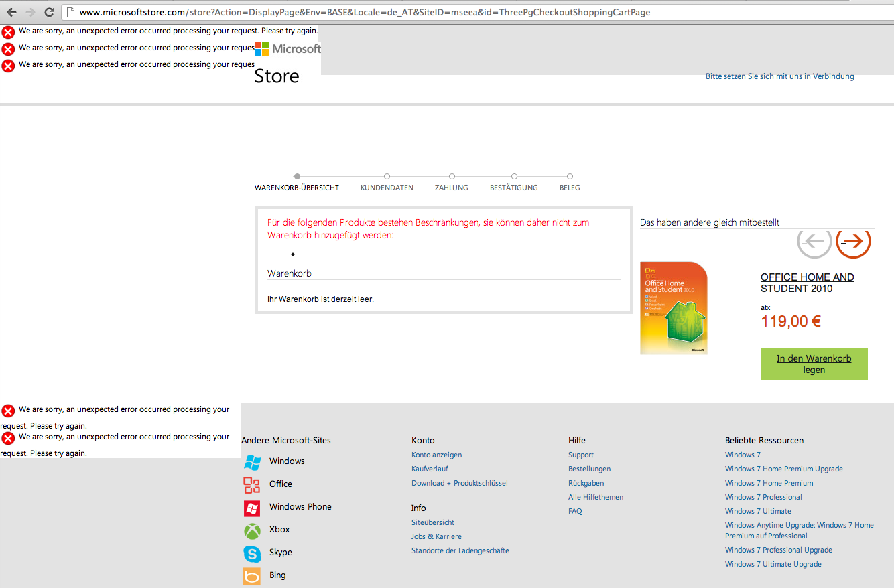Click the Beleg progress marker dot
This screenshot has height=588, width=894.
570,177
